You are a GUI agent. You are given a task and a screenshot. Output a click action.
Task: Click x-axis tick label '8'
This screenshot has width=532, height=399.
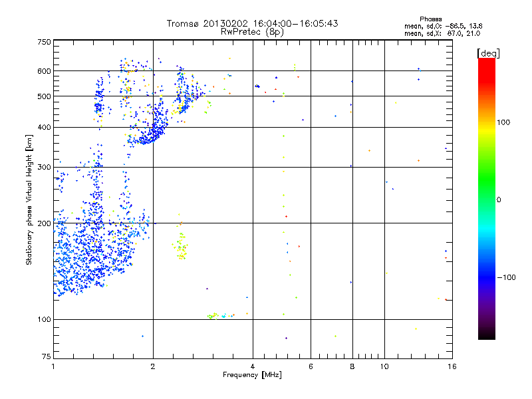click(352, 366)
